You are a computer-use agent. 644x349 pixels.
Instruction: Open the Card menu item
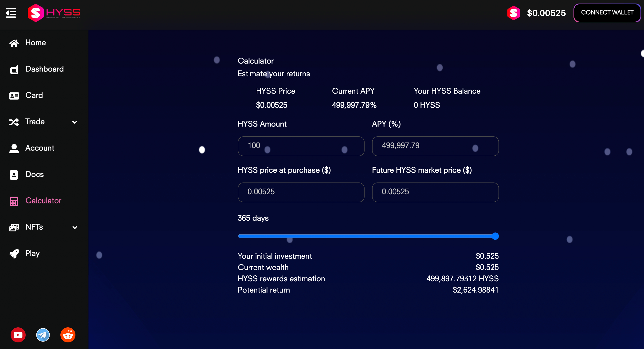(x=34, y=95)
